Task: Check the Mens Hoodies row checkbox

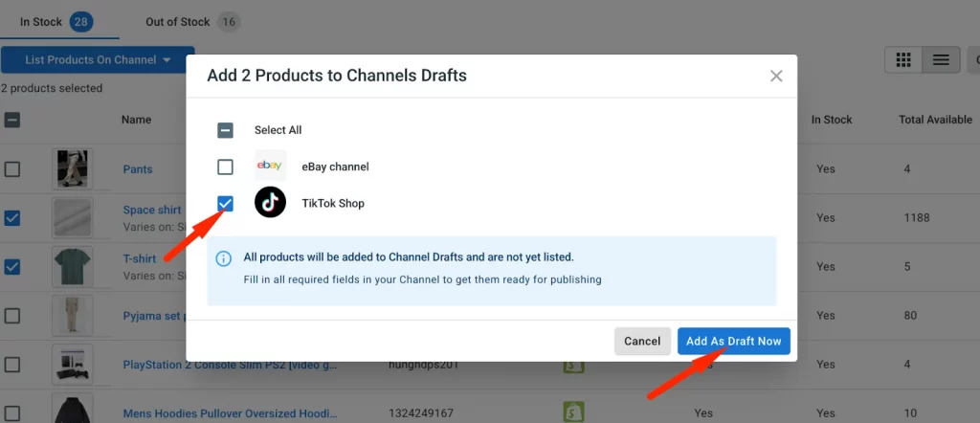Action: point(12,413)
